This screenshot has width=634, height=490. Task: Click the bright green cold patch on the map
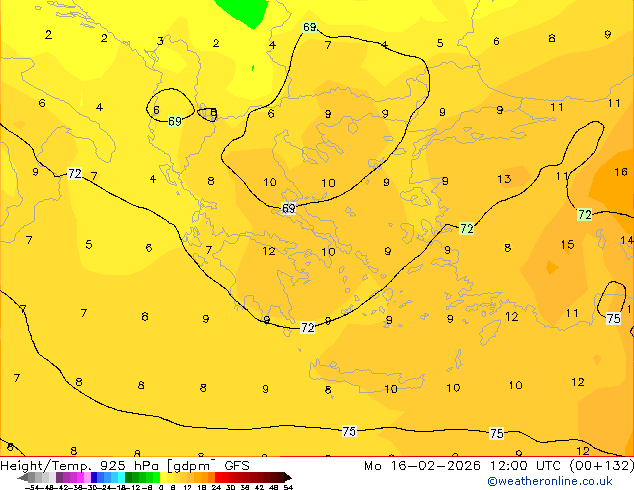[x=244, y=12]
